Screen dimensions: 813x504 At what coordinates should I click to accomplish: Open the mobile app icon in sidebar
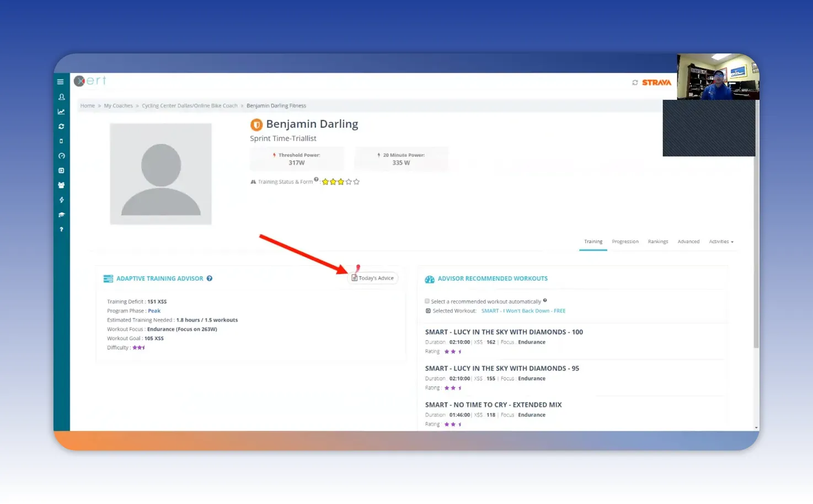[x=61, y=141]
